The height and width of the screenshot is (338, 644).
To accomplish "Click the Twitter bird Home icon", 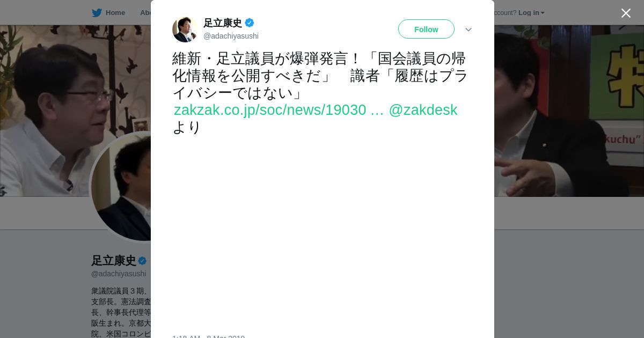I will click(97, 13).
